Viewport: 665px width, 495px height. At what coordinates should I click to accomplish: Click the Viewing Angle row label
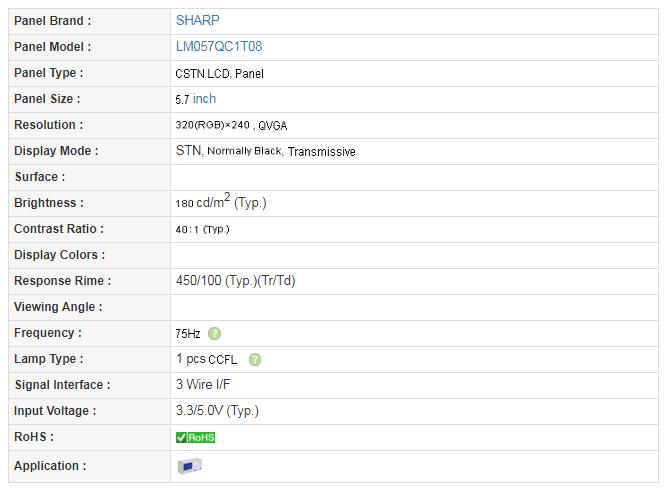(58, 307)
